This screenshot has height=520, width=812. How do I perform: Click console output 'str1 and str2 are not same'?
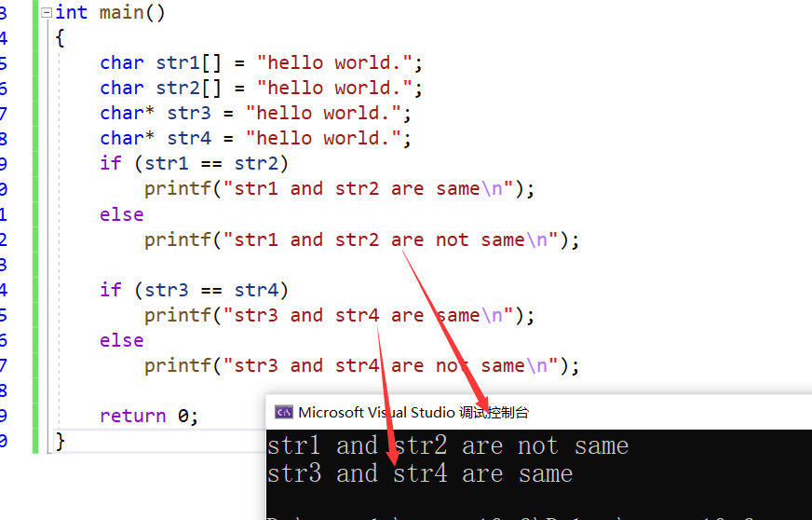[x=448, y=445]
